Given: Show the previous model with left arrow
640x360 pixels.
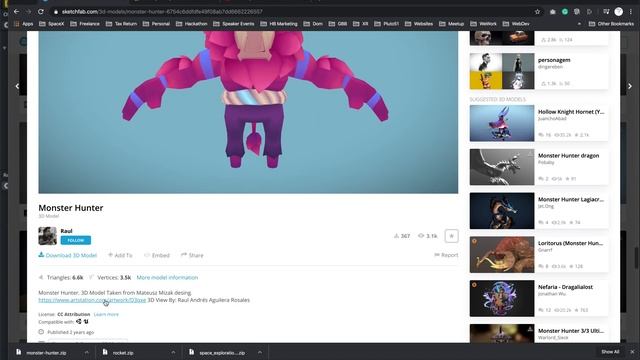Looking at the screenshot, I should [17, 86].
